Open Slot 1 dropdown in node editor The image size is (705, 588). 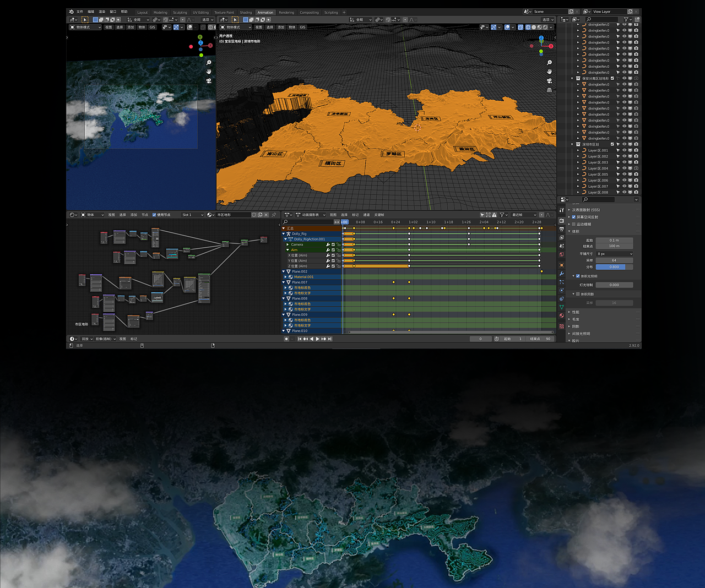point(193,215)
